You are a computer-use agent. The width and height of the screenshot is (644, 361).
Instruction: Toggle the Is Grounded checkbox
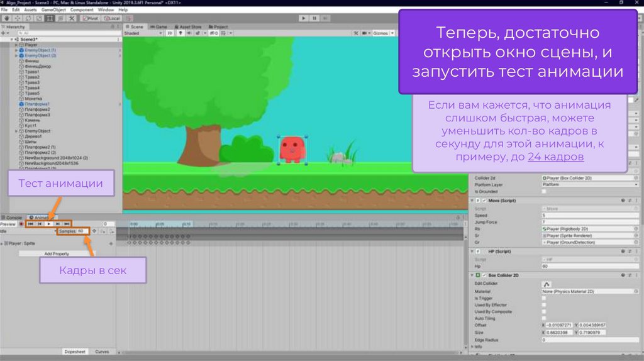coord(544,191)
